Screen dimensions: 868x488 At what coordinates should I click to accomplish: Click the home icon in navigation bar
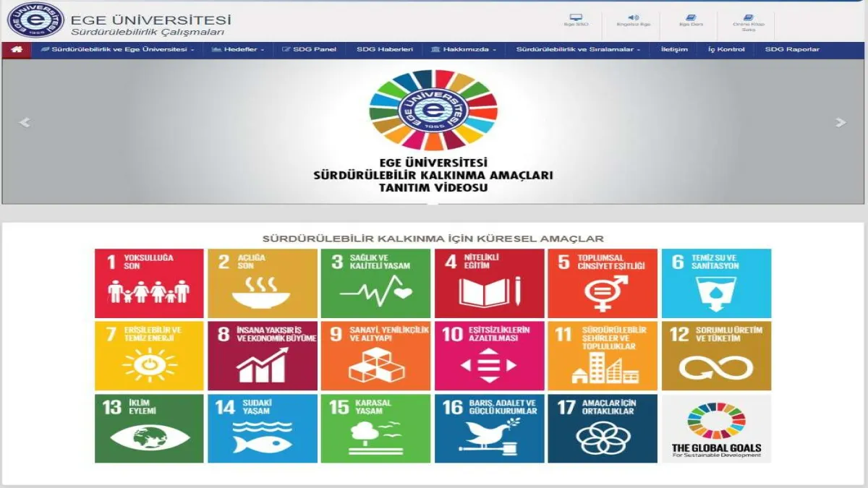pyautogui.click(x=16, y=50)
